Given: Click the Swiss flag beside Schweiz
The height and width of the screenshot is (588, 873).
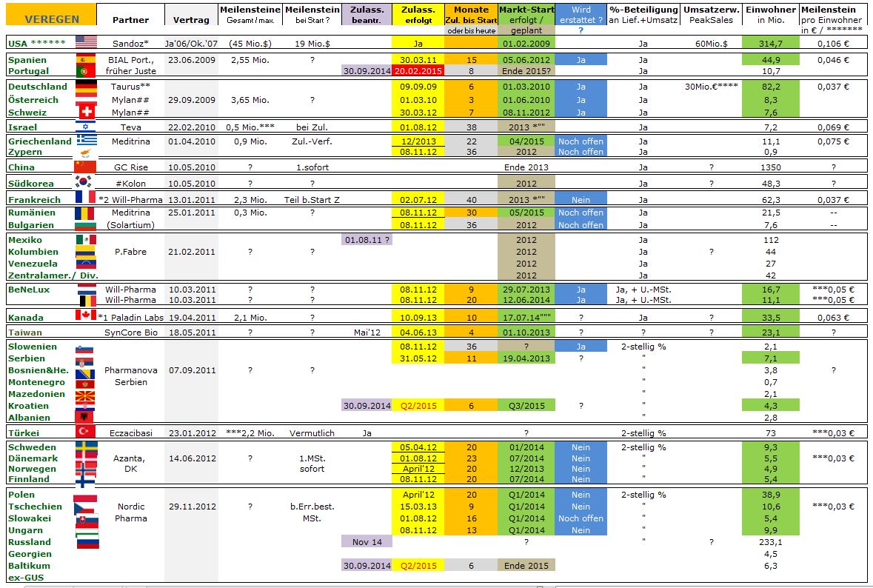Looking at the screenshot, I should tap(86, 110).
